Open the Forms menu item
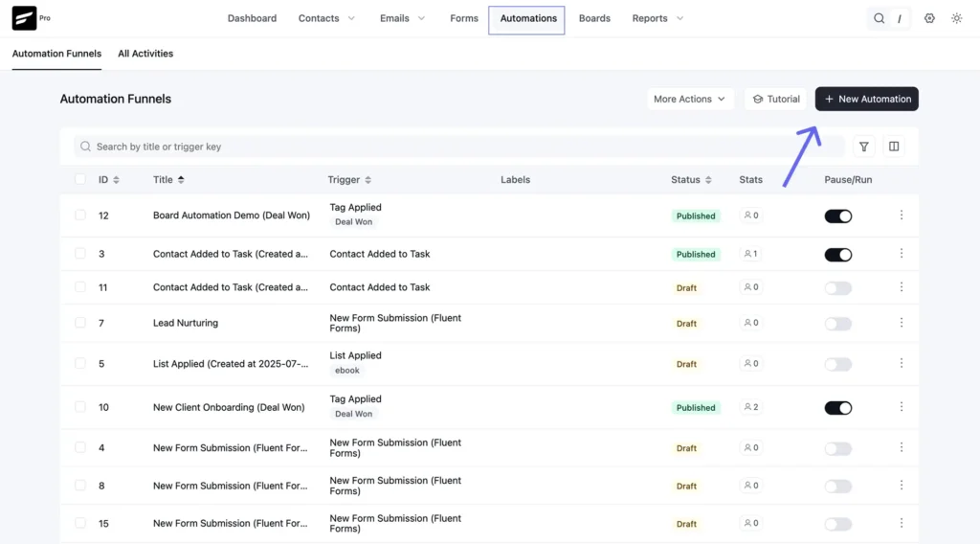This screenshot has width=980, height=544. pyautogui.click(x=464, y=18)
